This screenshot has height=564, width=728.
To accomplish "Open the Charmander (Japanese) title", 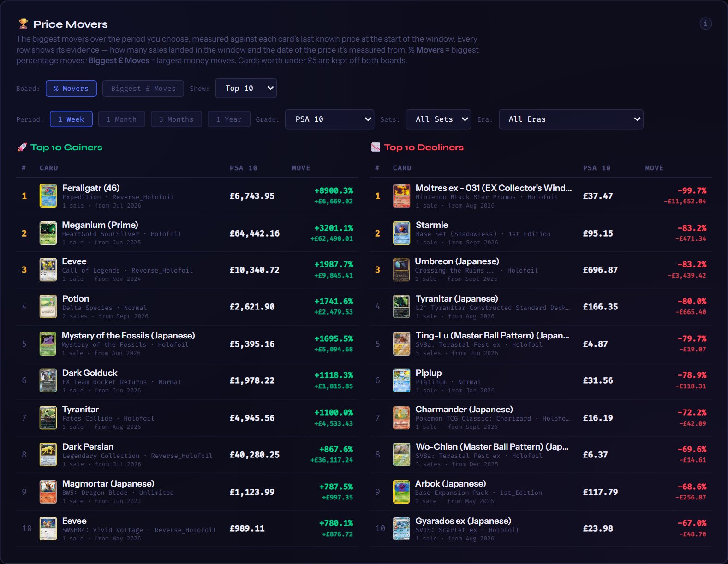I will coord(464,410).
